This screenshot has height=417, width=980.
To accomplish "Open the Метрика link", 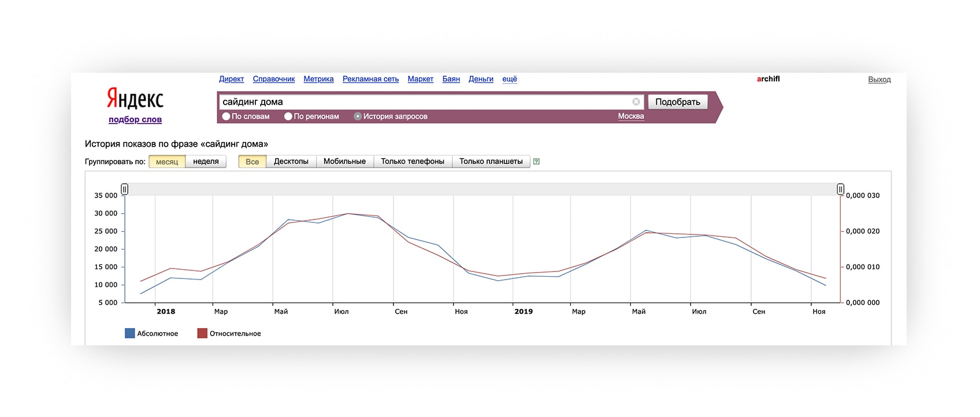I will (318, 79).
